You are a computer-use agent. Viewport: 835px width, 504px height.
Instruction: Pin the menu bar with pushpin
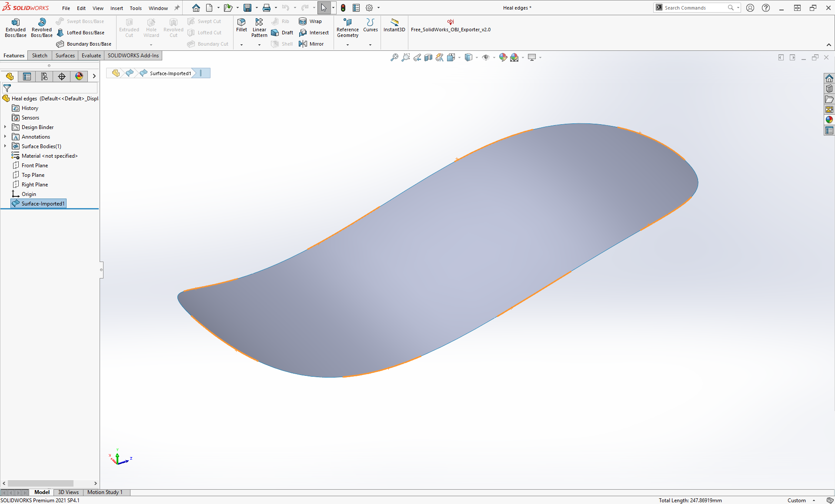pos(177,8)
